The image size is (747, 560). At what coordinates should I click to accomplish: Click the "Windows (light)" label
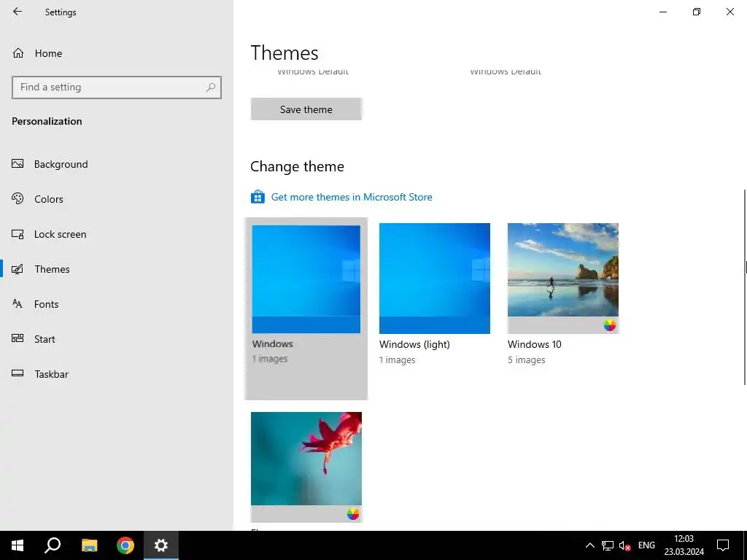(414, 344)
